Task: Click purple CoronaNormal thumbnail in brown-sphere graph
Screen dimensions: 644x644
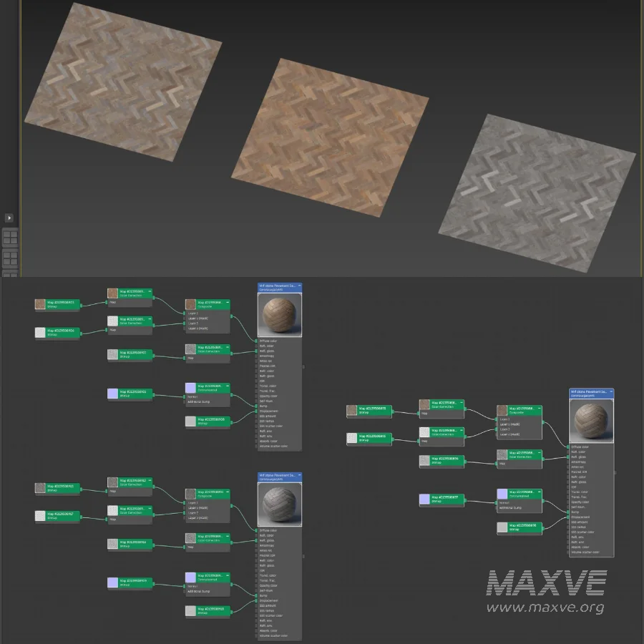Action: pos(190,388)
